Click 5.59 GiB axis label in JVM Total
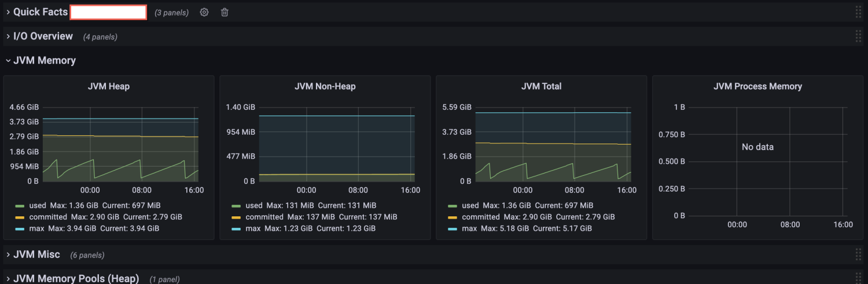This screenshot has width=868, height=284. [457, 107]
